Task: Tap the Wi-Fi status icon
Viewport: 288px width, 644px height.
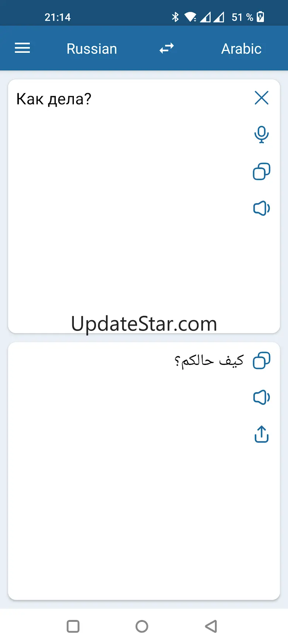Action: point(191,17)
